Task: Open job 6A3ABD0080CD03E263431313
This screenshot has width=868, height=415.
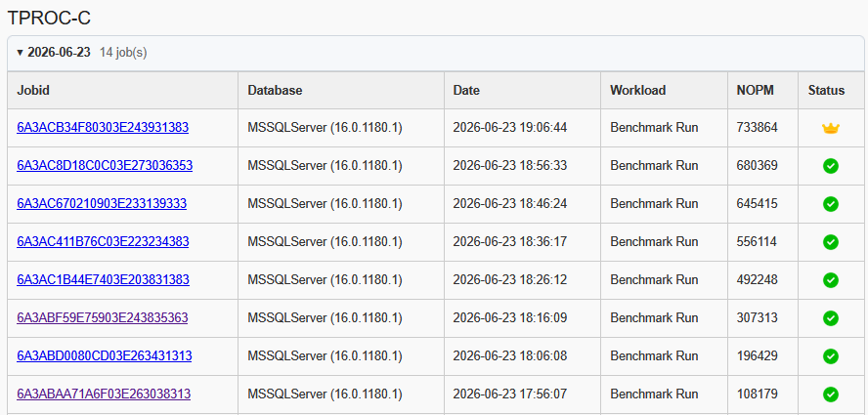Action: point(104,355)
